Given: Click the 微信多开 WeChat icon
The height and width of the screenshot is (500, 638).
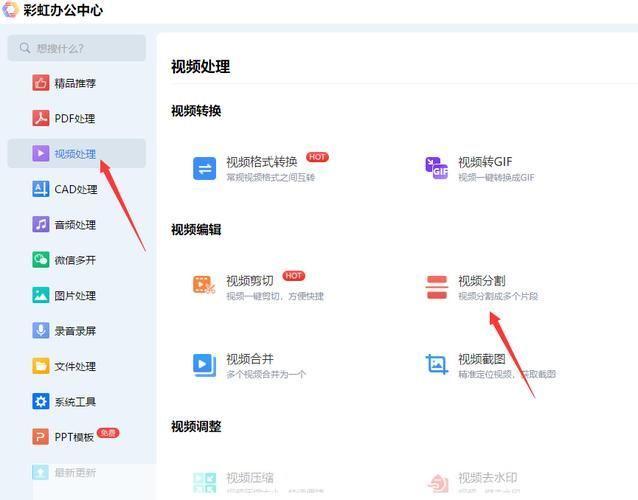Looking at the screenshot, I should click(40, 260).
